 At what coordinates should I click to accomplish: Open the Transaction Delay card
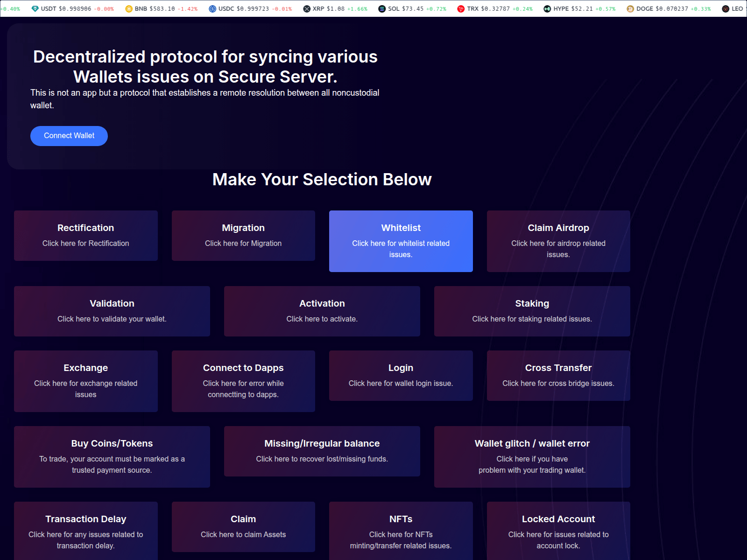pos(86,531)
